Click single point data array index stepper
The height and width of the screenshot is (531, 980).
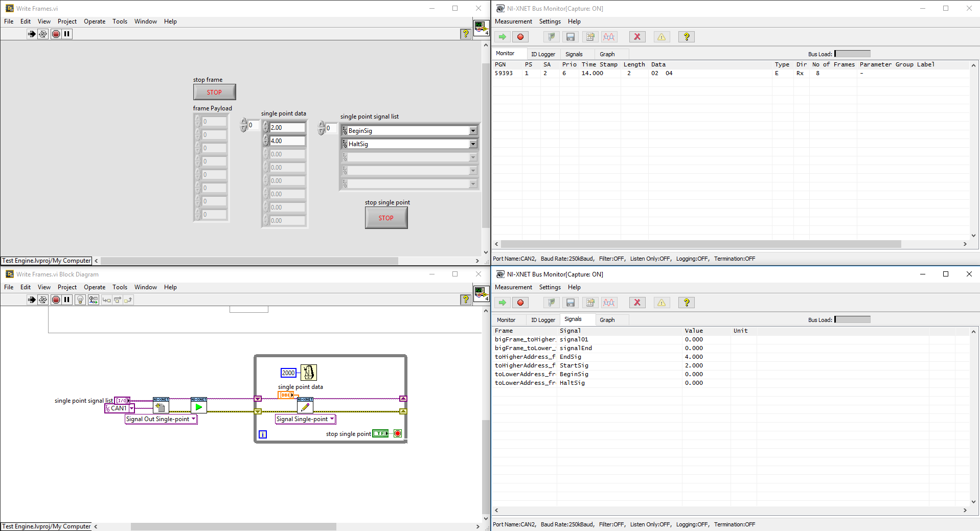[244, 125]
